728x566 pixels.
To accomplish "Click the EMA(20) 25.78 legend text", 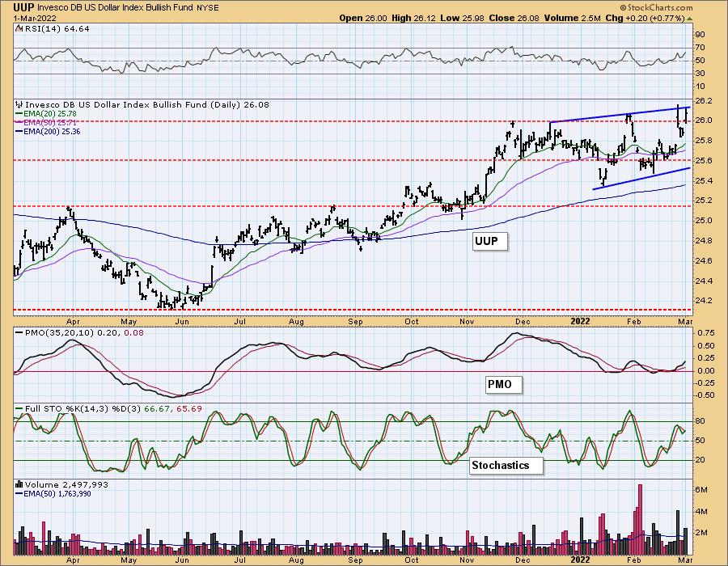I will pos(50,114).
